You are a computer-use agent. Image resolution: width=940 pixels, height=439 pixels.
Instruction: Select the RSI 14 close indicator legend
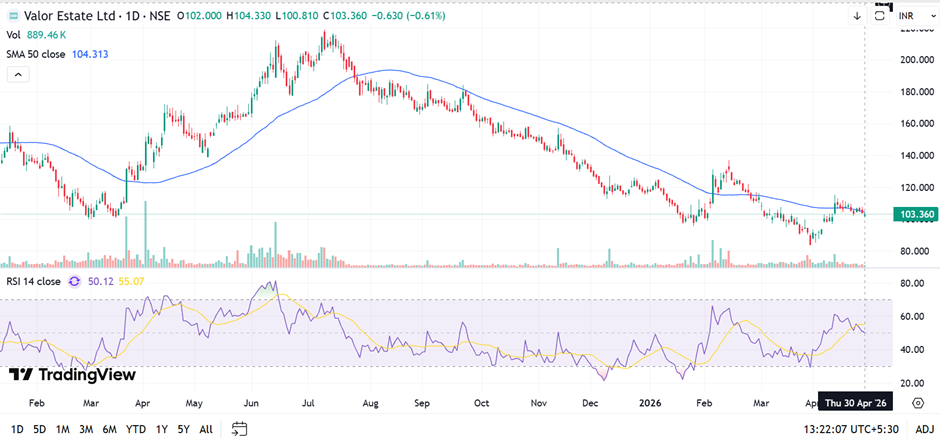click(33, 281)
